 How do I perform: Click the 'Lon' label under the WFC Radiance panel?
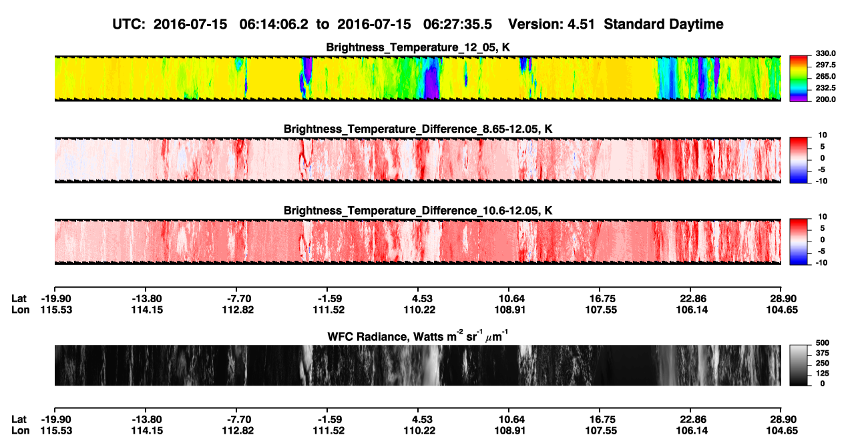(x=21, y=430)
